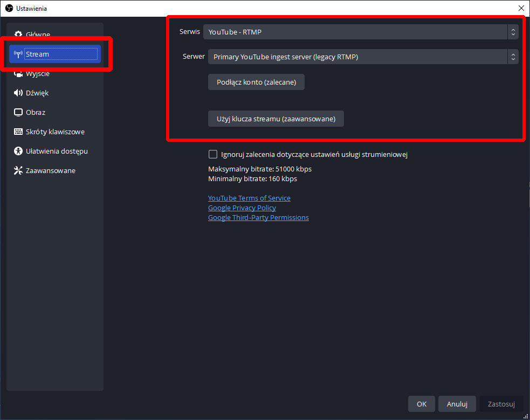Click Użyj klucza streamu (zaawansowane) button
This screenshot has height=420, width=530.
click(276, 119)
